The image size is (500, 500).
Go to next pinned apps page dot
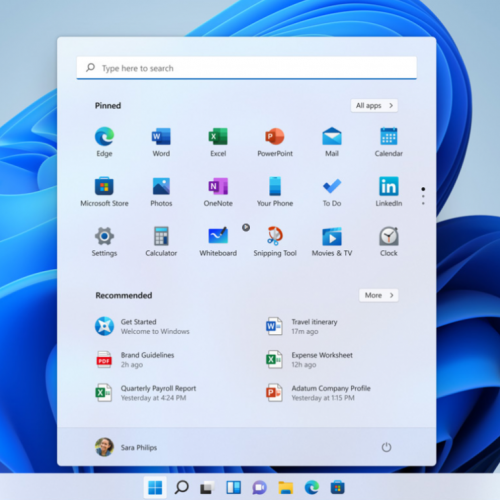click(x=423, y=196)
